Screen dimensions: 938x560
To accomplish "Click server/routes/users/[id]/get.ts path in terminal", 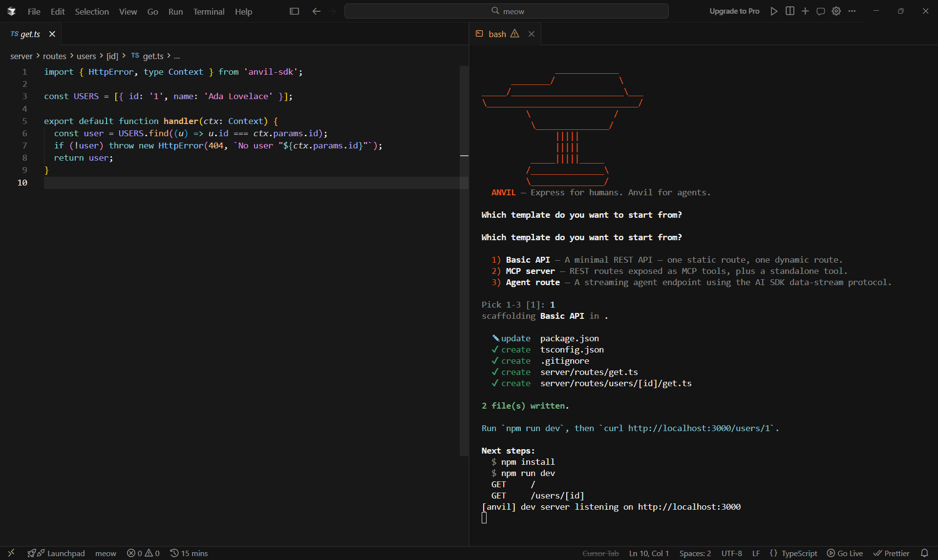I will [616, 383].
